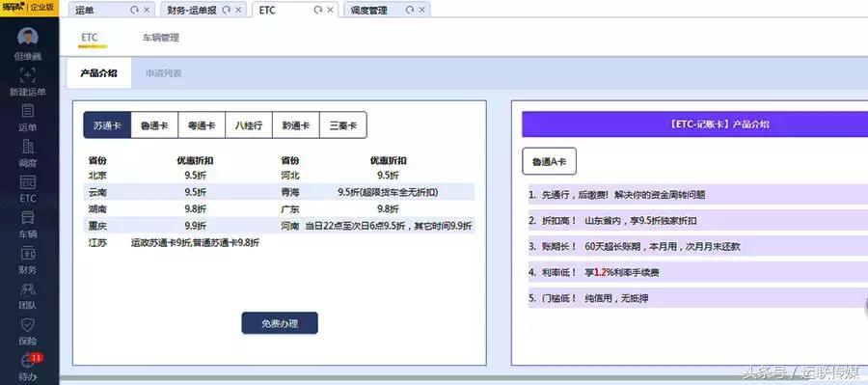This screenshot has width=868, height=385.
Task: Refresh the 调度管理 tab
Action: (410, 10)
